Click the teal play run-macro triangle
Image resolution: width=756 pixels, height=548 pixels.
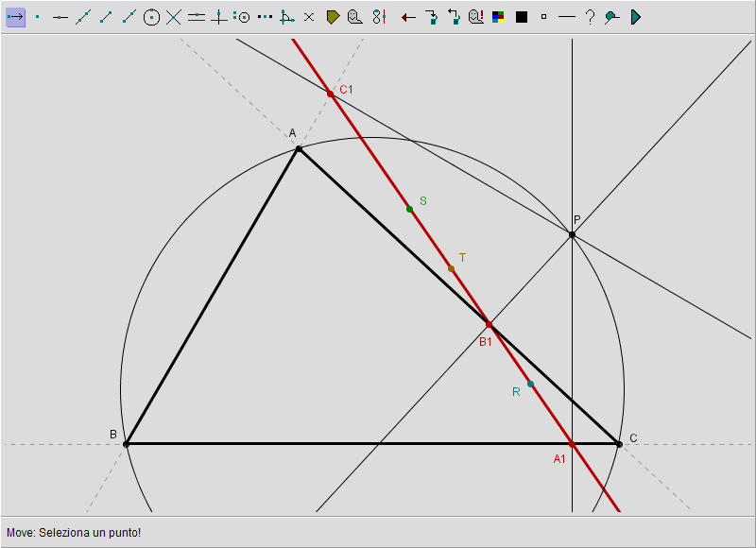(x=635, y=17)
